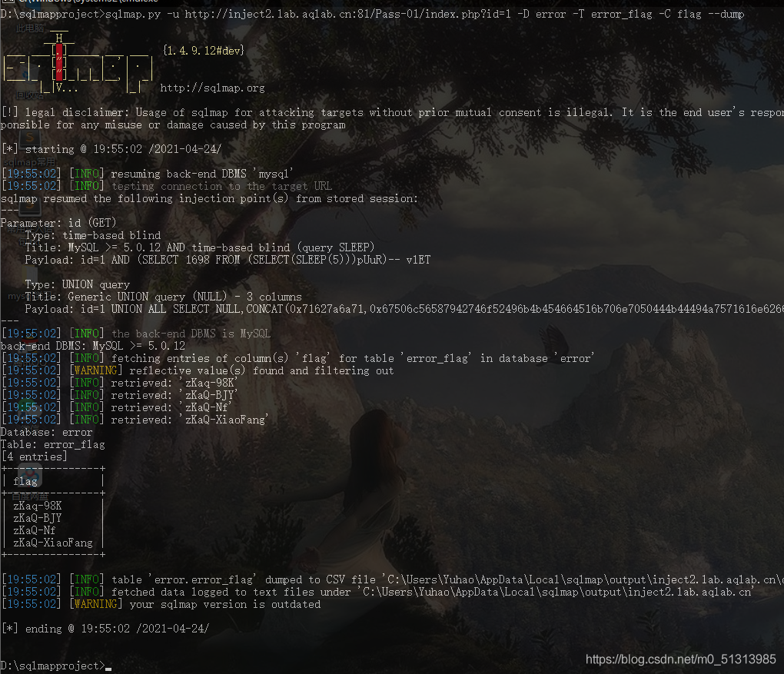Image resolution: width=784 pixels, height=674 pixels.
Task: Click the 'Parameter: id (GET)' line
Action: [x=58, y=223]
